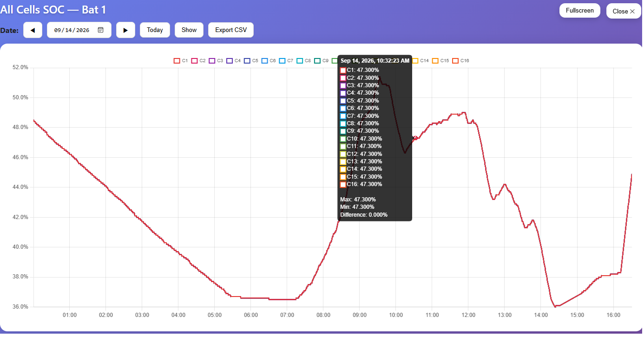Hide cell C8 from the legend

click(304, 61)
